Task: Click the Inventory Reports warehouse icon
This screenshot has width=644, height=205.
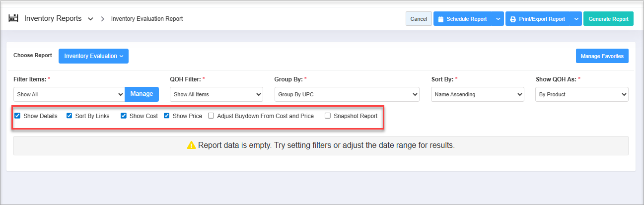Action: [14, 18]
